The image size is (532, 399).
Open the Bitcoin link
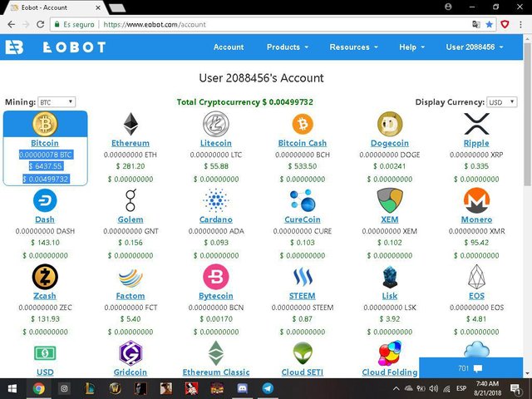pyautogui.click(x=45, y=143)
